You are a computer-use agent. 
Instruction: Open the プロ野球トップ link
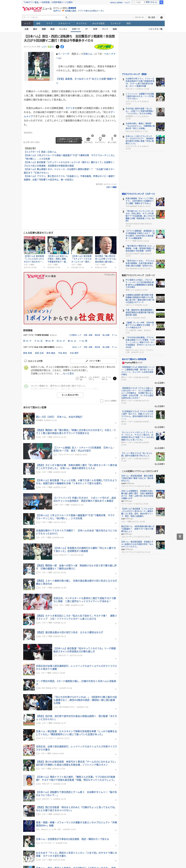75,335
